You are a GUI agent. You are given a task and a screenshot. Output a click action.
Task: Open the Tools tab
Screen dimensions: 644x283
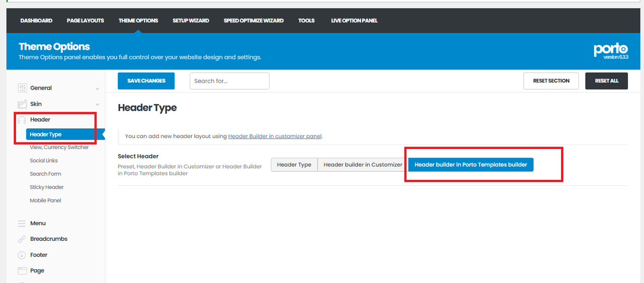[306, 21]
